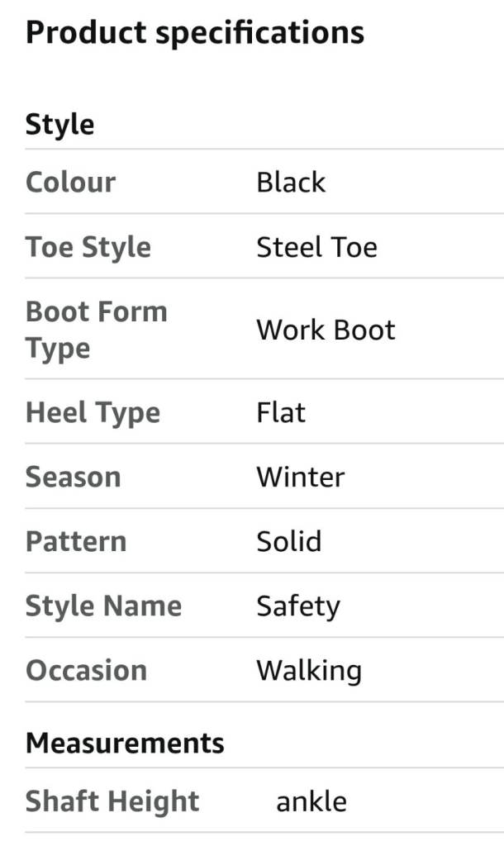Tap the Safety style value

click(298, 606)
